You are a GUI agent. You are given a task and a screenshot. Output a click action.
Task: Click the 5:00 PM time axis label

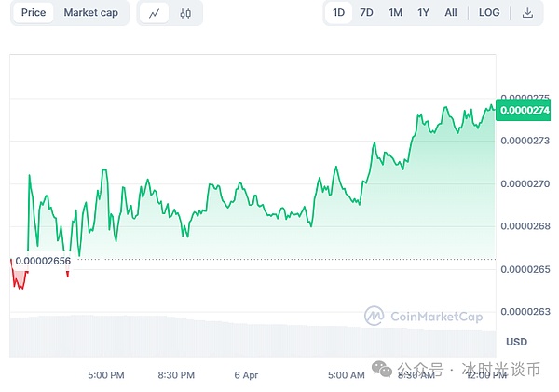tap(105, 375)
